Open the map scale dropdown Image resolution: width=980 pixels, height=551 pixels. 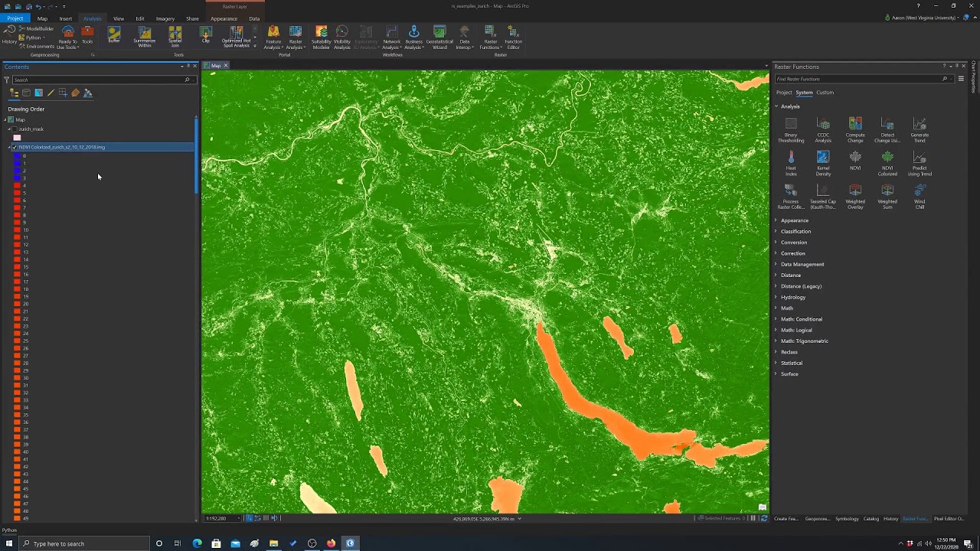coord(239,518)
